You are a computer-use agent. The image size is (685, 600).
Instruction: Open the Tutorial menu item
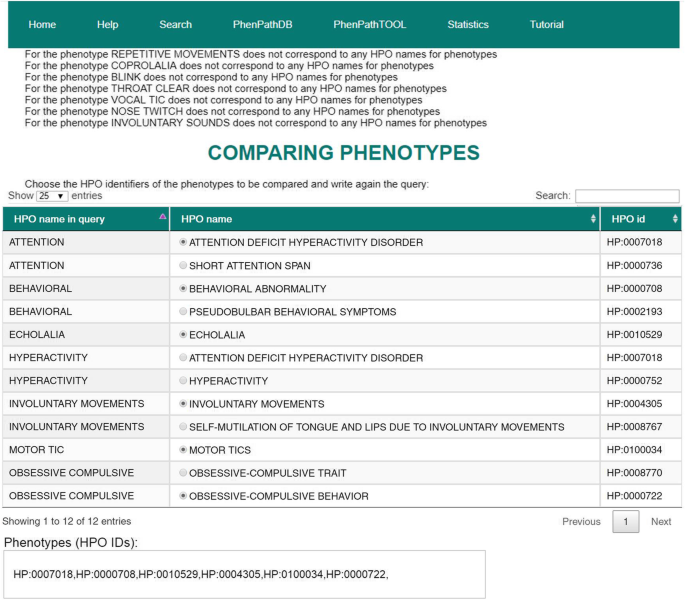pos(546,25)
